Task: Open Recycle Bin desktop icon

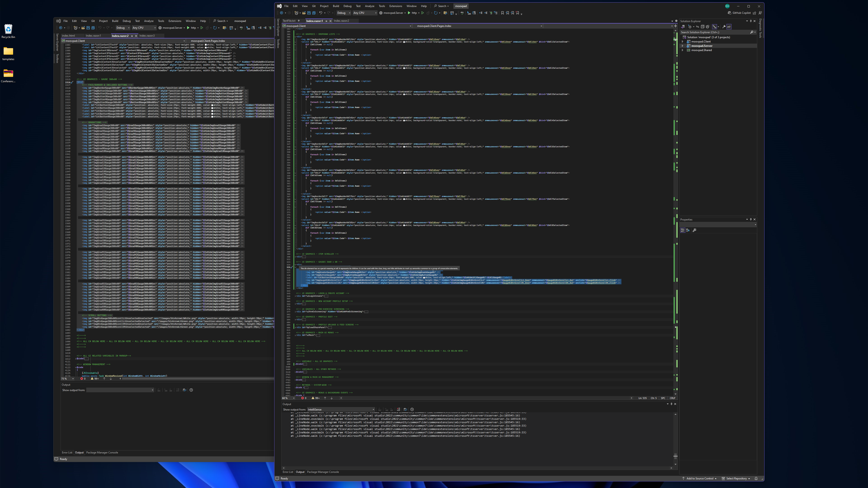Action: point(8,31)
